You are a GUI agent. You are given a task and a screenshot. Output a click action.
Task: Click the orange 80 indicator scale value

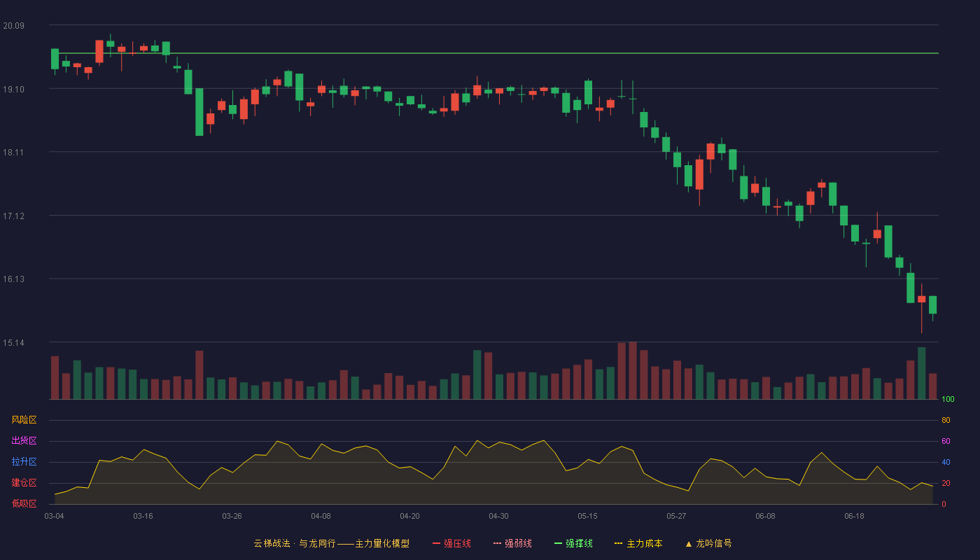[x=946, y=420]
